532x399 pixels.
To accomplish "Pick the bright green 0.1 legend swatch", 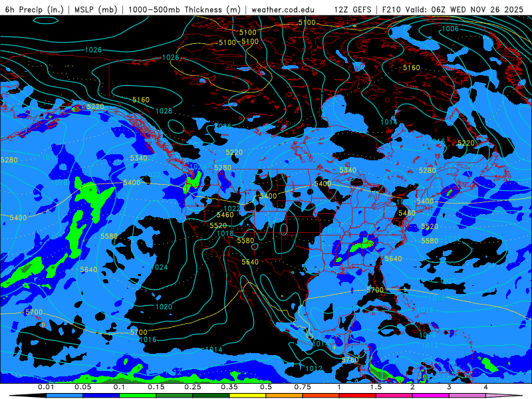I will click(x=138, y=396).
